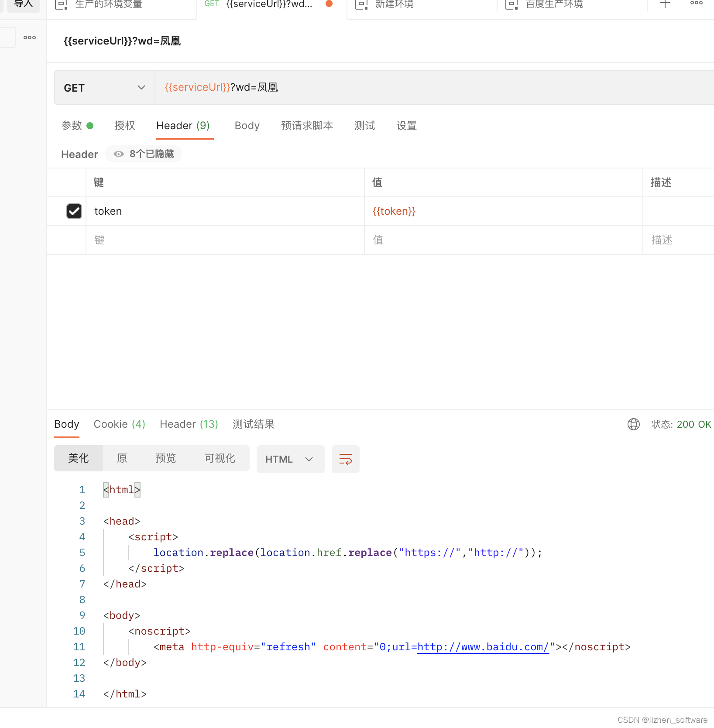Click the </html> closing tag line
Viewport: 714px width, 728px height.
coord(125,694)
